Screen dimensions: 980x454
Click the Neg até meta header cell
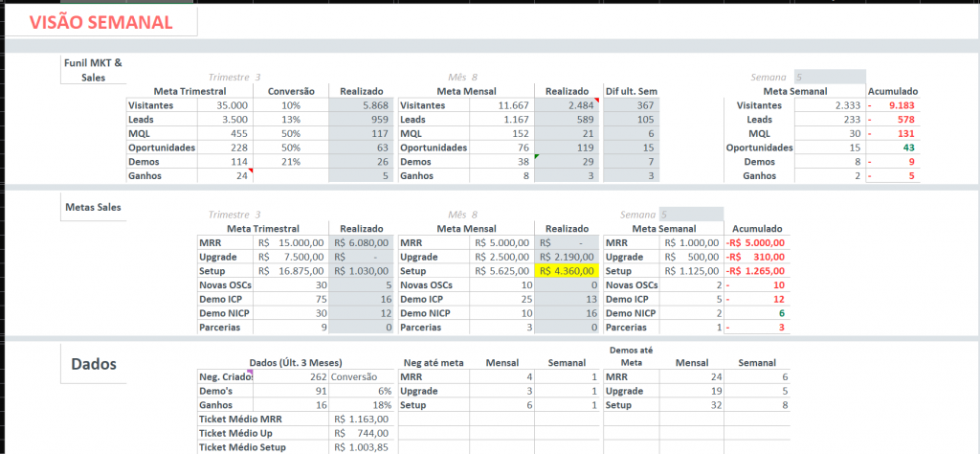point(433,363)
